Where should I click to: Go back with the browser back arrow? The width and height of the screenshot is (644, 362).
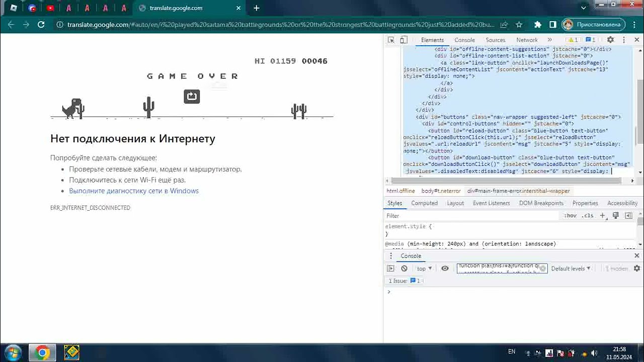[x=11, y=24]
